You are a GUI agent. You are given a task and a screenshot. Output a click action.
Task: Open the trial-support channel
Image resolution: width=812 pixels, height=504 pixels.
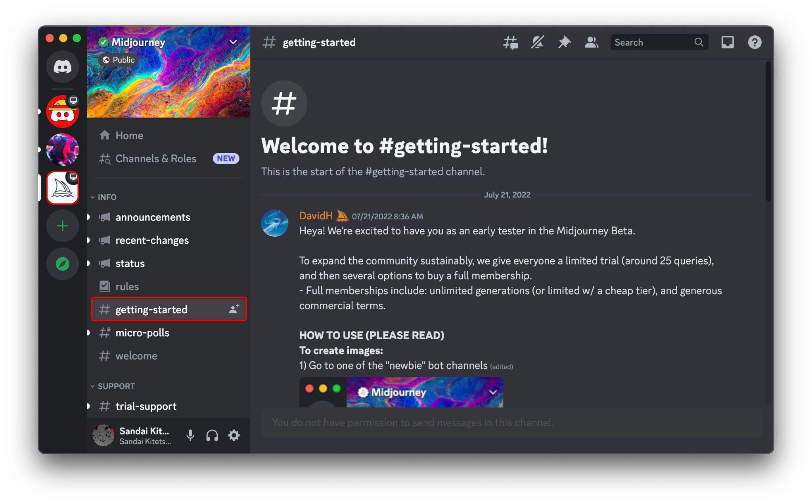click(x=169, y=406)
